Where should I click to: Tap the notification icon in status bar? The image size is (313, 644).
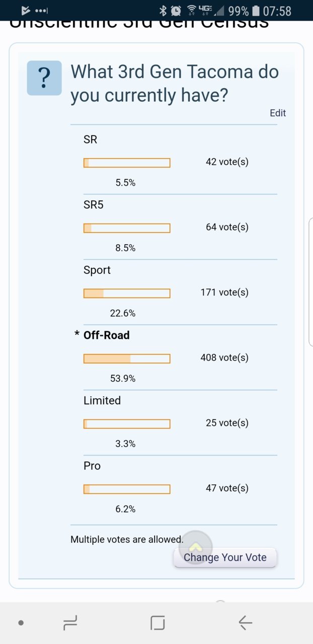[26, 11]
